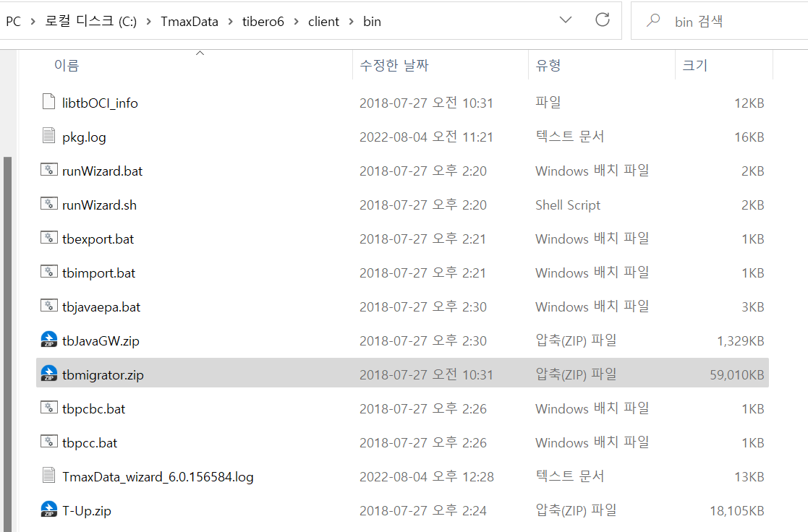The image size is (808, 532).
Task: Select the tbimport.bat file name
Action: pos(99,273)
